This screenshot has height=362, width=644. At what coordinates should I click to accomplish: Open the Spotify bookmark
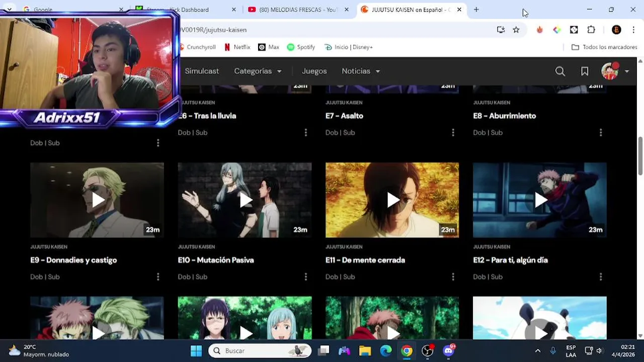301,47
